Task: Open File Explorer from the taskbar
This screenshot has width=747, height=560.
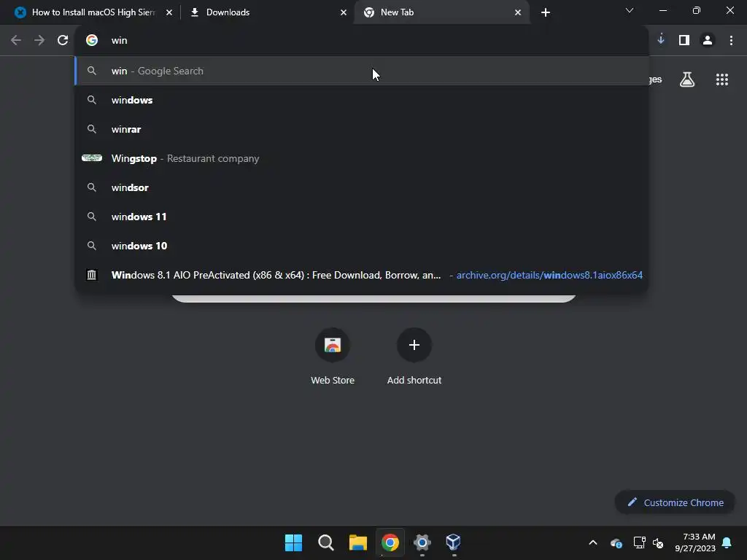Action: tap(357, 542)
